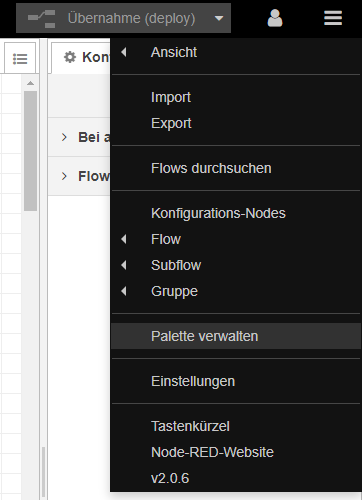Screen dimensions: 362x500
Task: Expand the Ansicht submenu arrow
Action: (124, 52)
